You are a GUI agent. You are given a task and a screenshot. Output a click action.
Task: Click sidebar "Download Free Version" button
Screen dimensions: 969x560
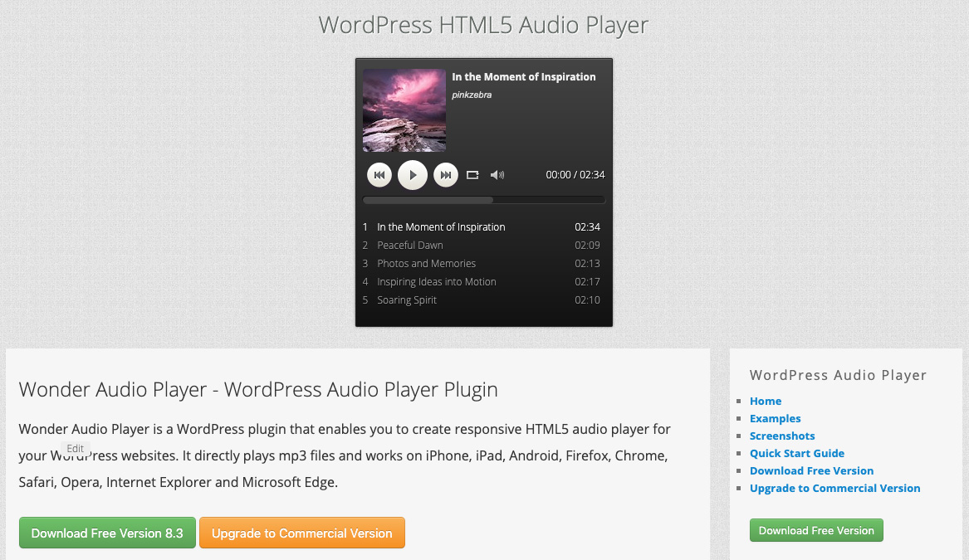click(x=816, y=530)
